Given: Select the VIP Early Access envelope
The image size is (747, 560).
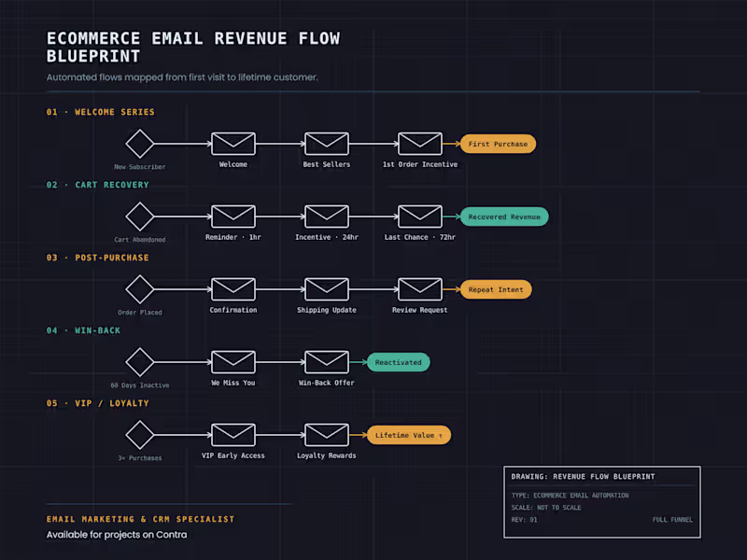Looking at the screenshot, I should click(x=233, y=435).
